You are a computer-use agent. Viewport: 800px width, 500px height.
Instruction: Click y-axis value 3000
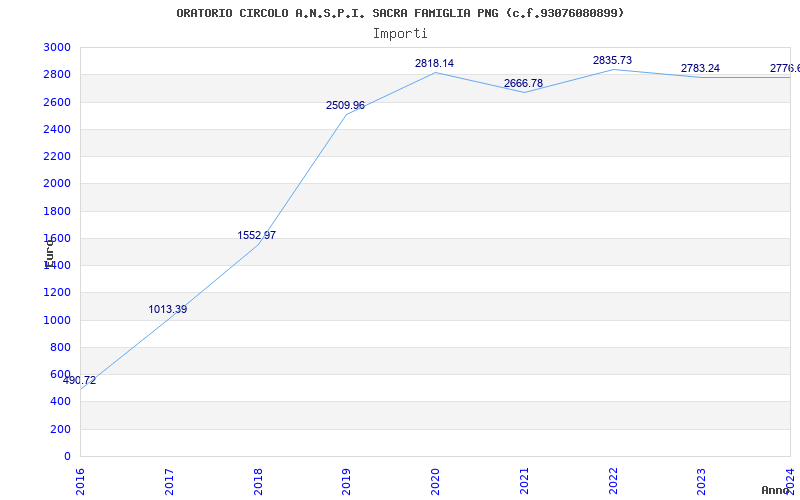pyautogui.click(x=57, y=47)
